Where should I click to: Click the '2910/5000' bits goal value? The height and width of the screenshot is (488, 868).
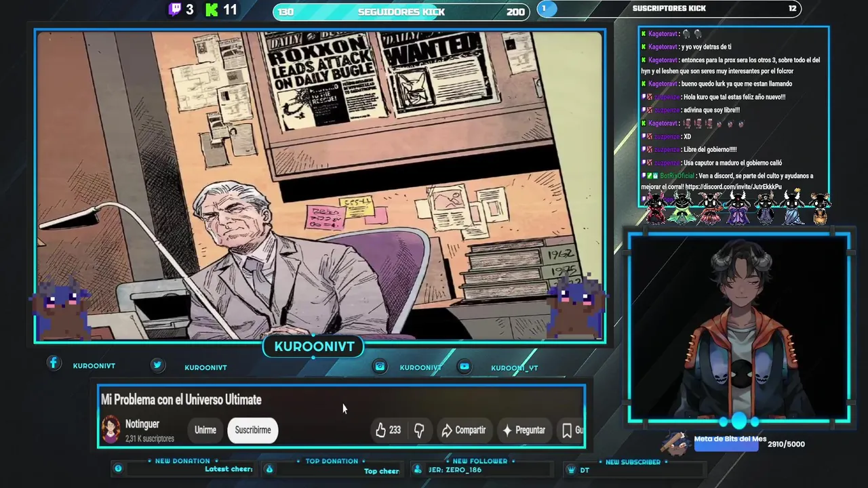(786, 444)
